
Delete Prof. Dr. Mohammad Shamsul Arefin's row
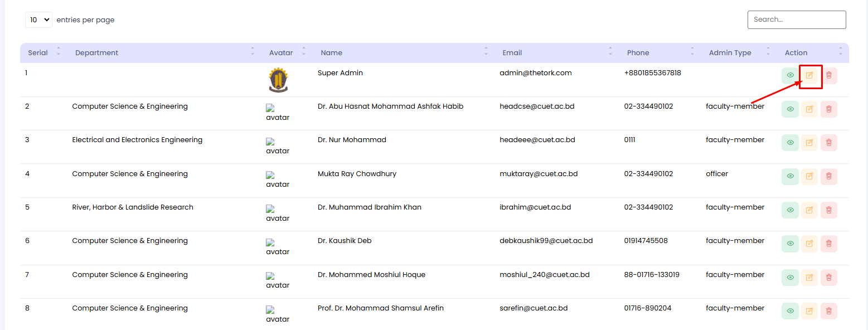point(828,311)
